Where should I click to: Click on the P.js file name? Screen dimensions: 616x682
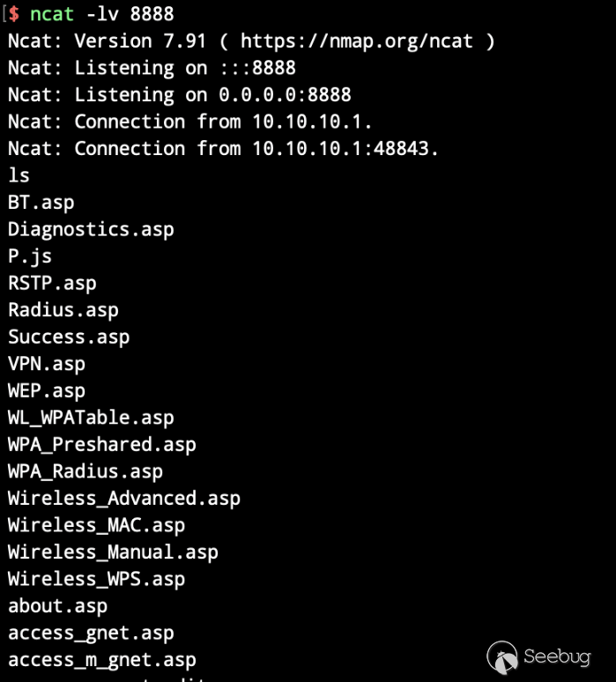click(30, 256)
